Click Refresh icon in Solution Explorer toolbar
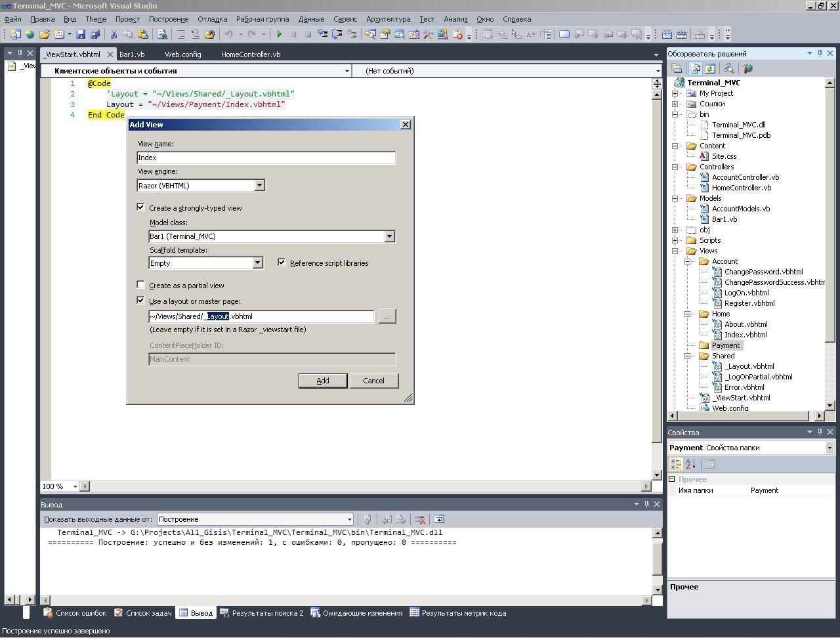The width and height of the screenshot is (840, 638). pyautogui.click(x=709, y=68)
